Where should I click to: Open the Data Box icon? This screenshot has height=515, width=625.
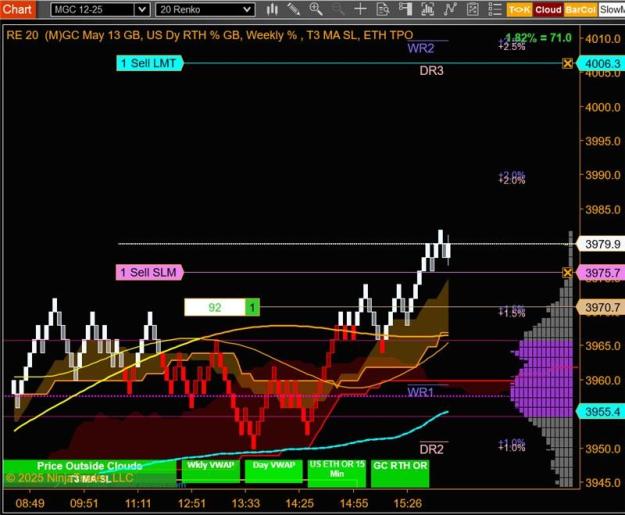click(383, 9)
